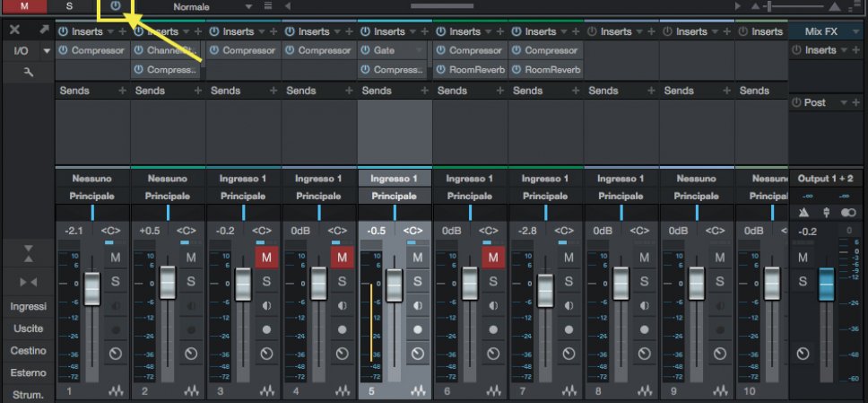Unmute channel 3 with its red M button
This screenshot has height=403, width=868.
coord(266,258)
